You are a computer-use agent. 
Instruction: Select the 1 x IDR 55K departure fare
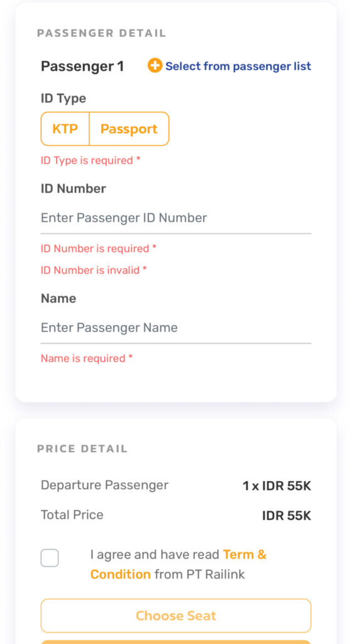[277, 486]
